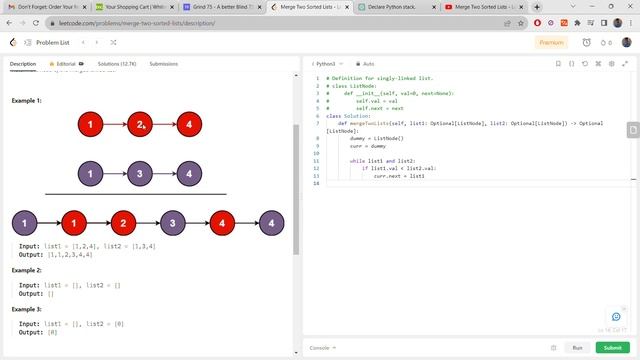Click the LeetCode logo icon
640x360 pixels.
[13, 42]
